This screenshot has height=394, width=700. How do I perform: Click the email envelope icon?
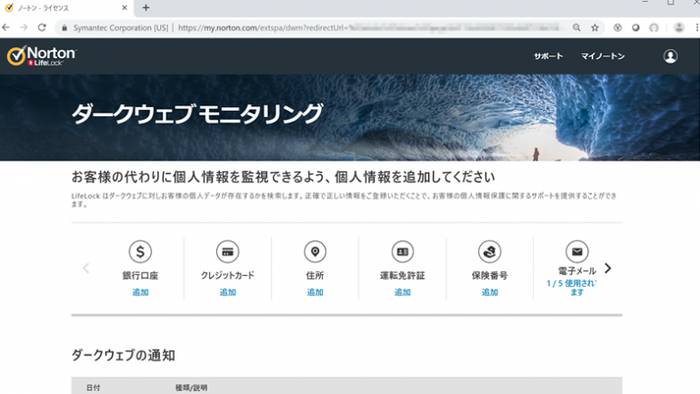point(577,252)
